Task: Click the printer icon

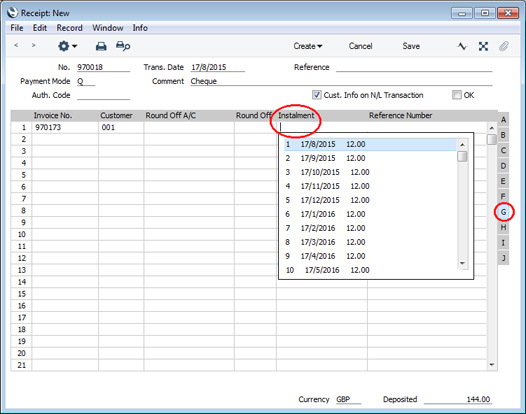Action: (101, 46)
